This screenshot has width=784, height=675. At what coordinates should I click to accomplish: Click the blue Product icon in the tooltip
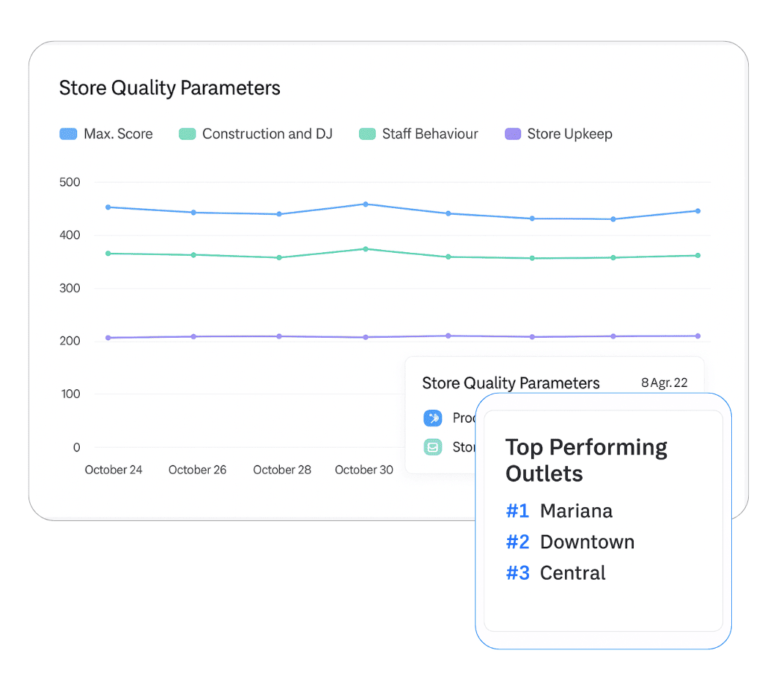[432, 418]
